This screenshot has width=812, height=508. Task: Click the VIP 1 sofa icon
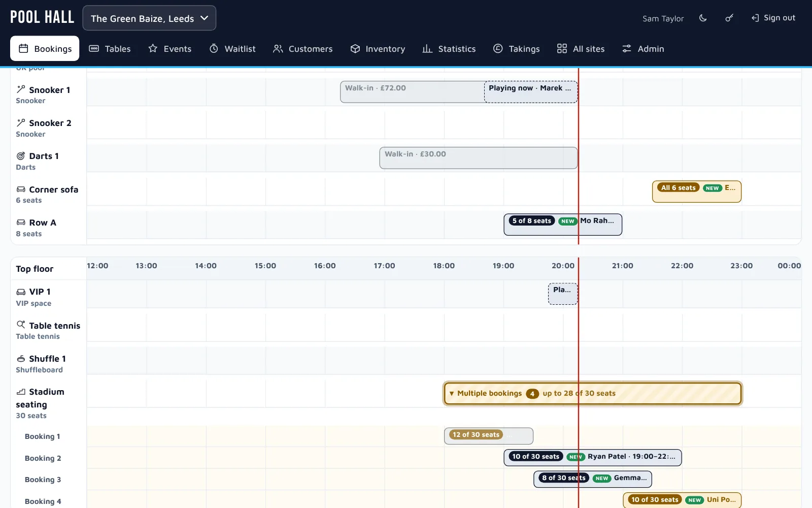21,292
